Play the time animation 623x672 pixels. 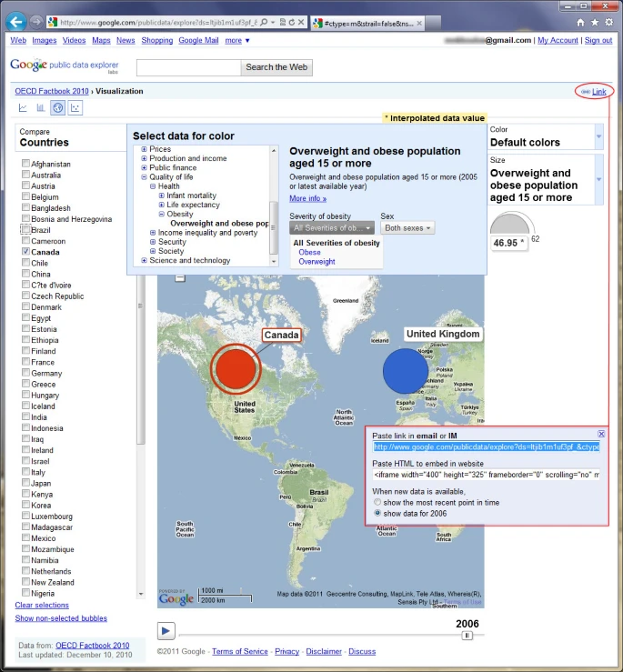point(166,630)
